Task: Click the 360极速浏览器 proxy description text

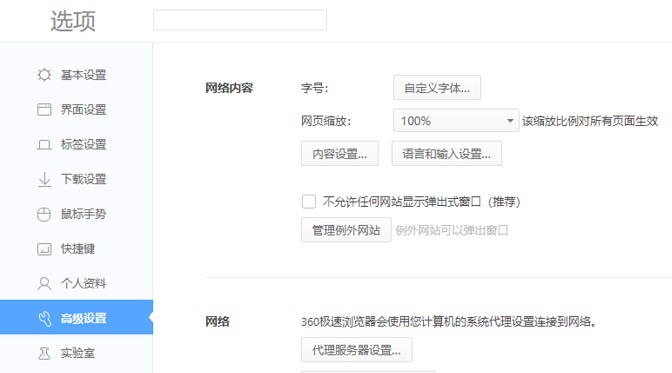Action: [x=448, y=322]
